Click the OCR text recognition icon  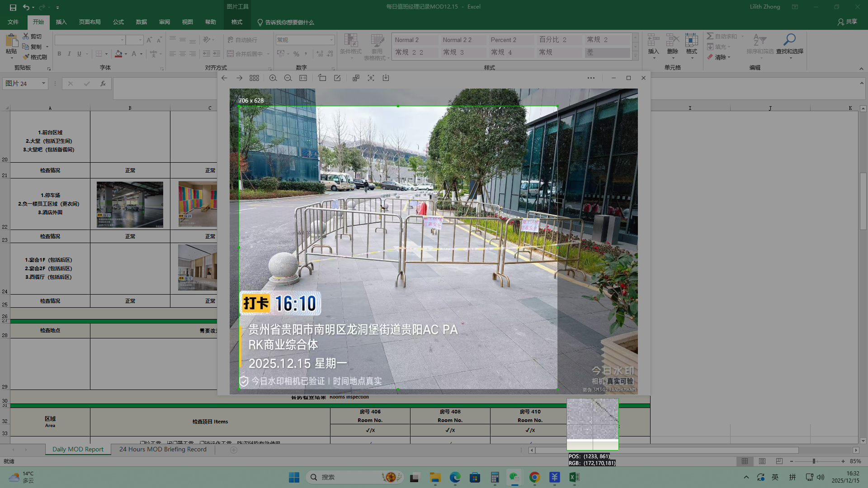pyautogui.click(x=371, y=78)
